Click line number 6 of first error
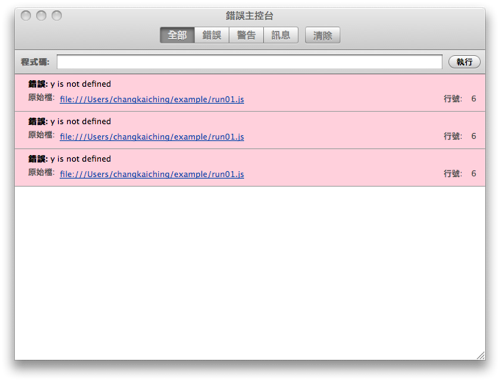The width and height of the screenshot is (500, 382). 473,99
